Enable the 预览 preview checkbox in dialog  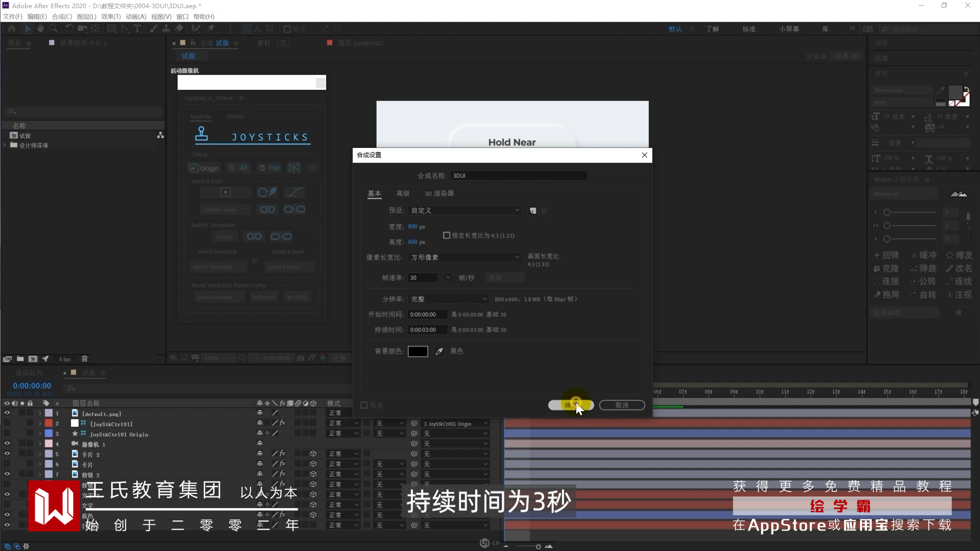(x=364, y=405)
